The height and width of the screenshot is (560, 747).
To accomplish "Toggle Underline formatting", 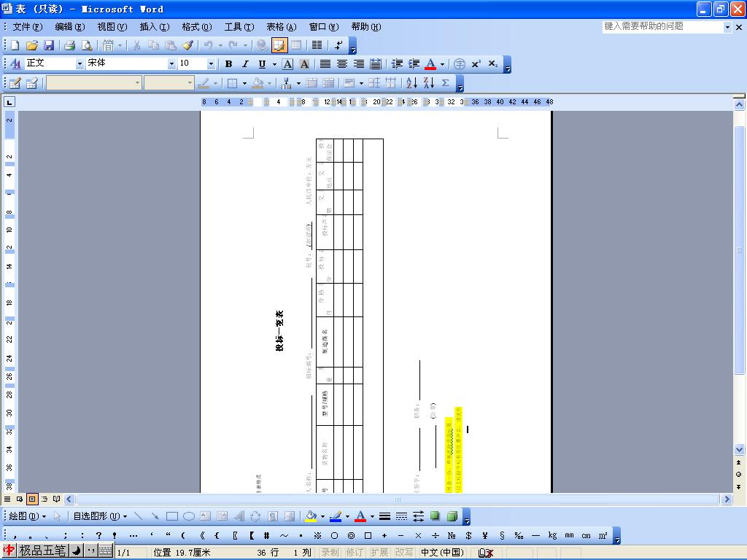I will tap(262, 64).
